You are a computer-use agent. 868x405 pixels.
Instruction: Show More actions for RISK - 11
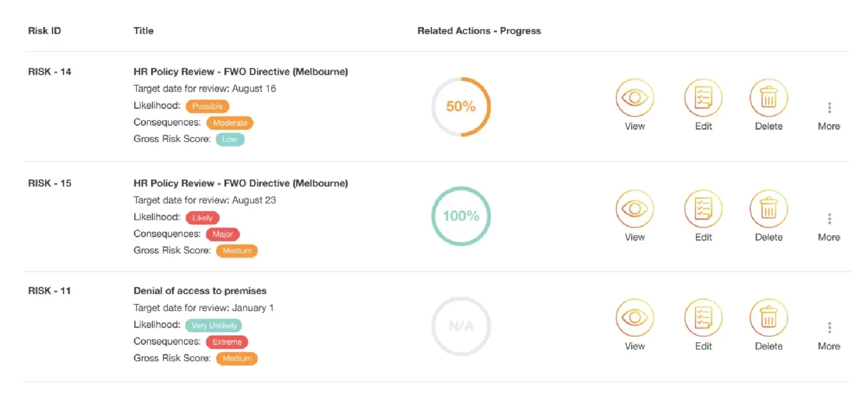pyautogui.click(x=829, y=328)
